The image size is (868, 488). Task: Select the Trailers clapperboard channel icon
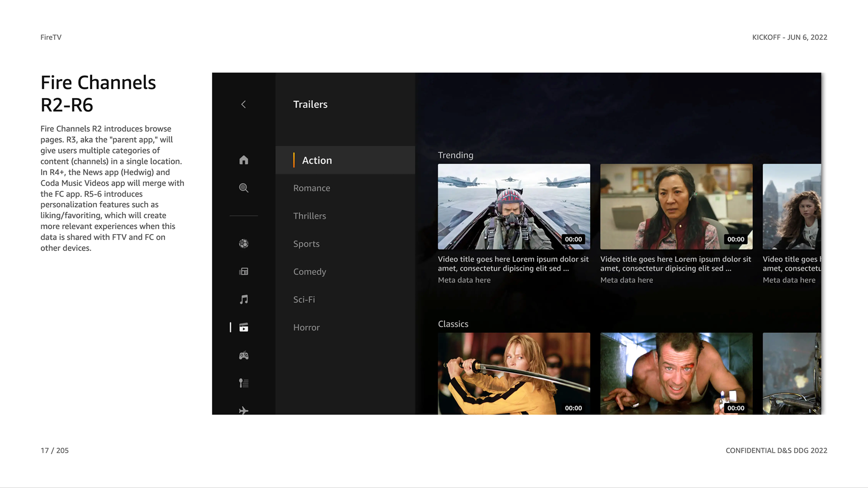[x=244, y=328]
